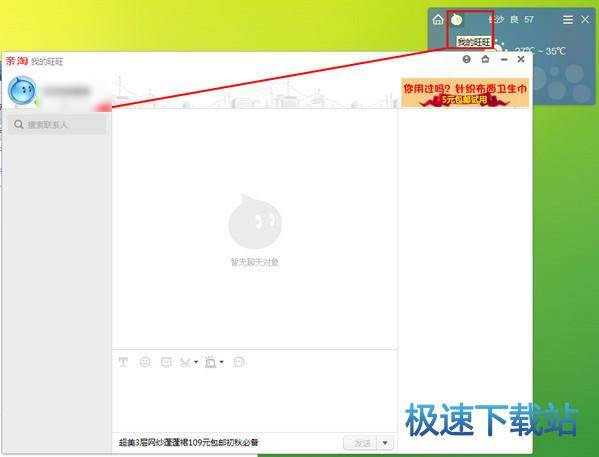
Task: Click the home icon in weather widget
Action: tap(438, 19)
